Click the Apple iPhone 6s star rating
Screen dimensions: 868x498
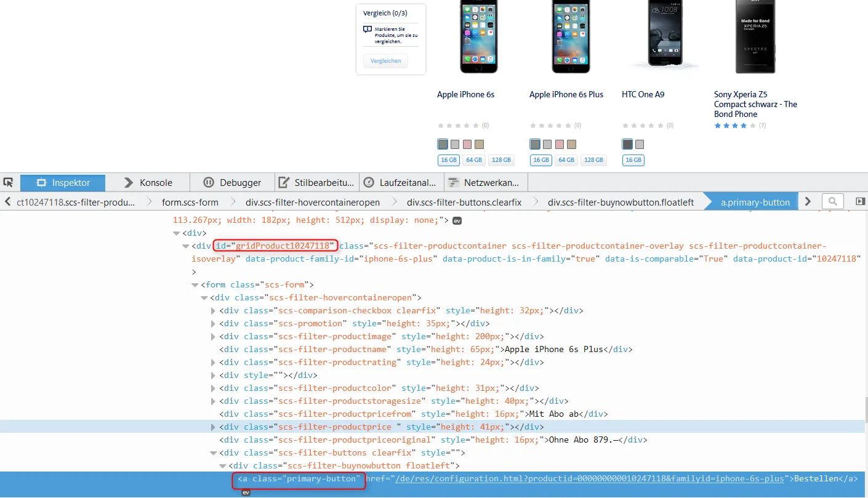(459, 126)
